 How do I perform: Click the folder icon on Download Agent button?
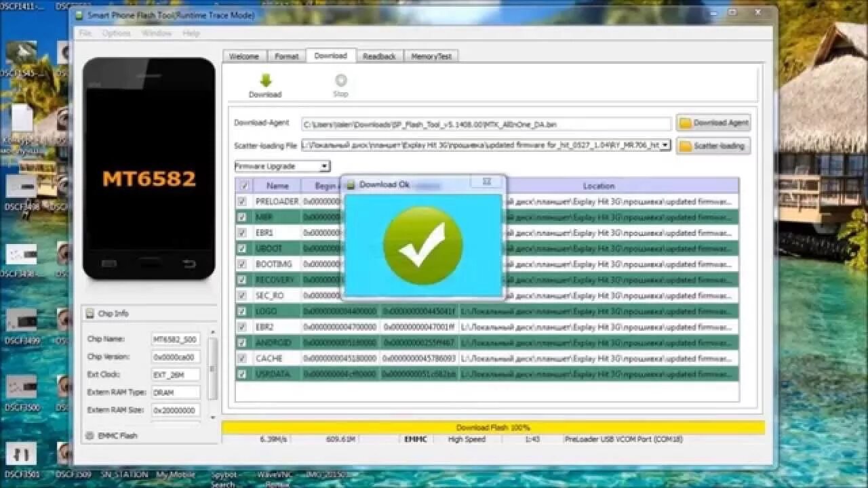[685, 123]
